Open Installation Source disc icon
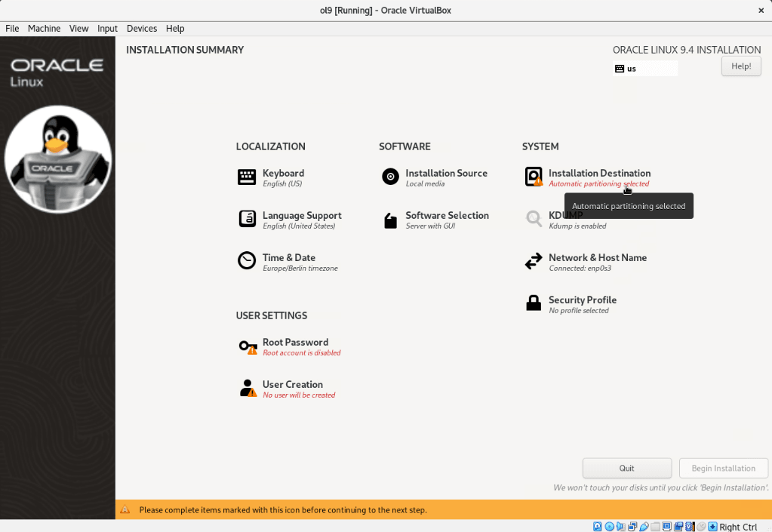The width and height of the screenshot is (772, 532). point(390,176)
